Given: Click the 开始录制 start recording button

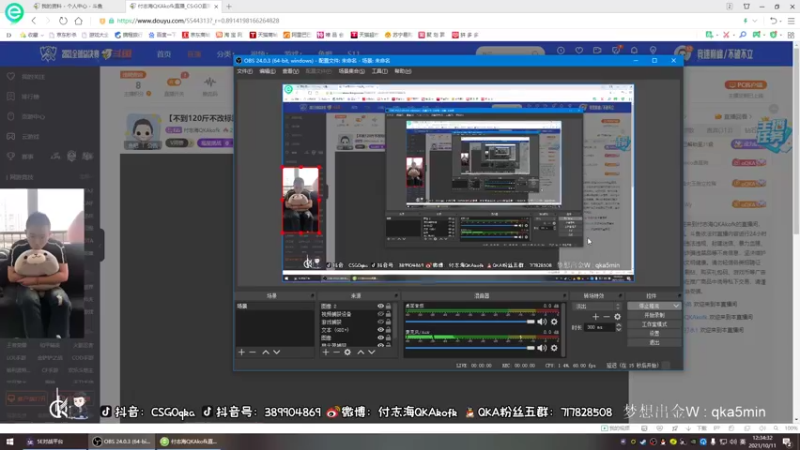Looking at the screenshot, I should pyautogui.click(x=654, y=315).
